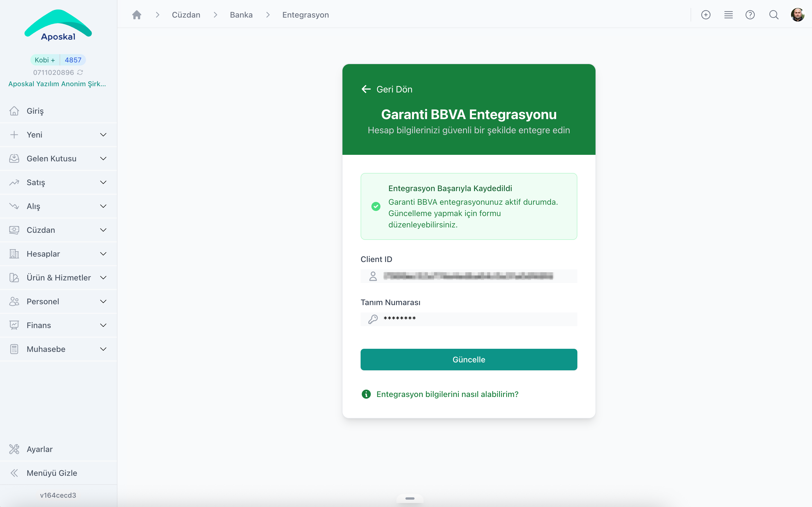Click the company name Aposkal Yazılım Anonim Şirk...
Screen dimensions: 812x507
(x=57, y=84)
